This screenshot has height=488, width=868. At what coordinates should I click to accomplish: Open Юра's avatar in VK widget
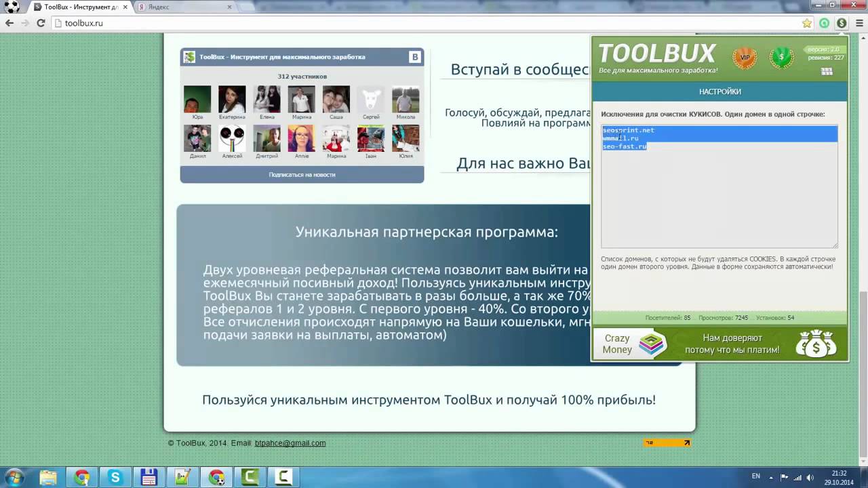coord(197,99)
